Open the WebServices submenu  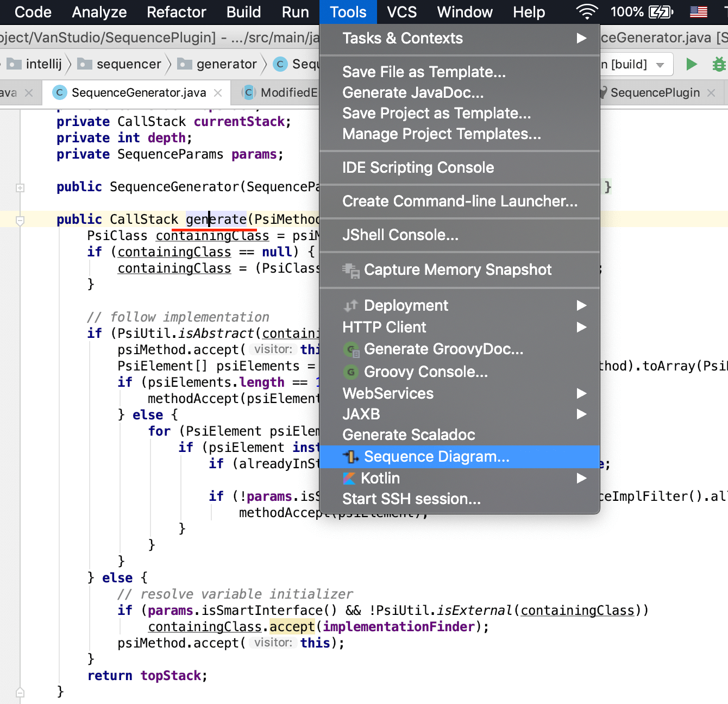(x=460, y=393)
